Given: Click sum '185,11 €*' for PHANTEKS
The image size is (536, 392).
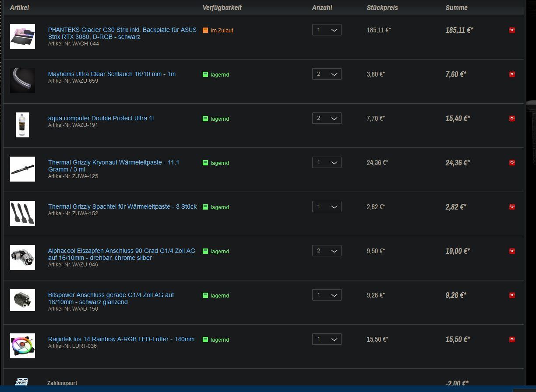Looking at the screenshot, I should click(x=459, y=30).
